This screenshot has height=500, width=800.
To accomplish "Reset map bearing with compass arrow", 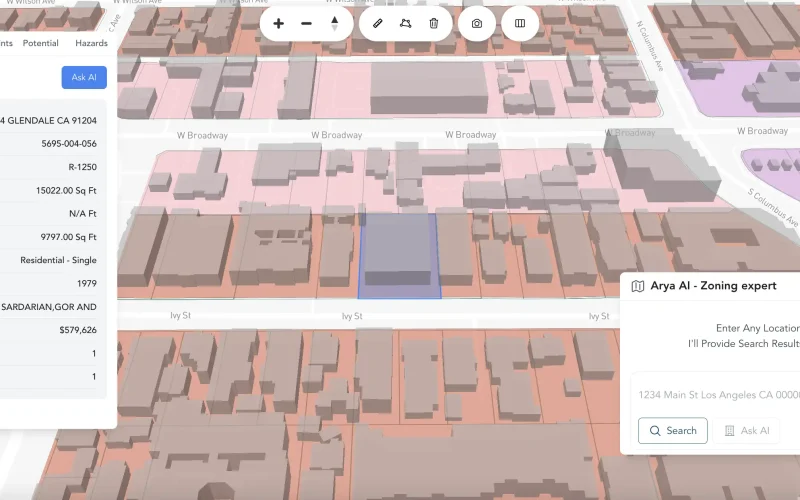I will coord(334,23).
